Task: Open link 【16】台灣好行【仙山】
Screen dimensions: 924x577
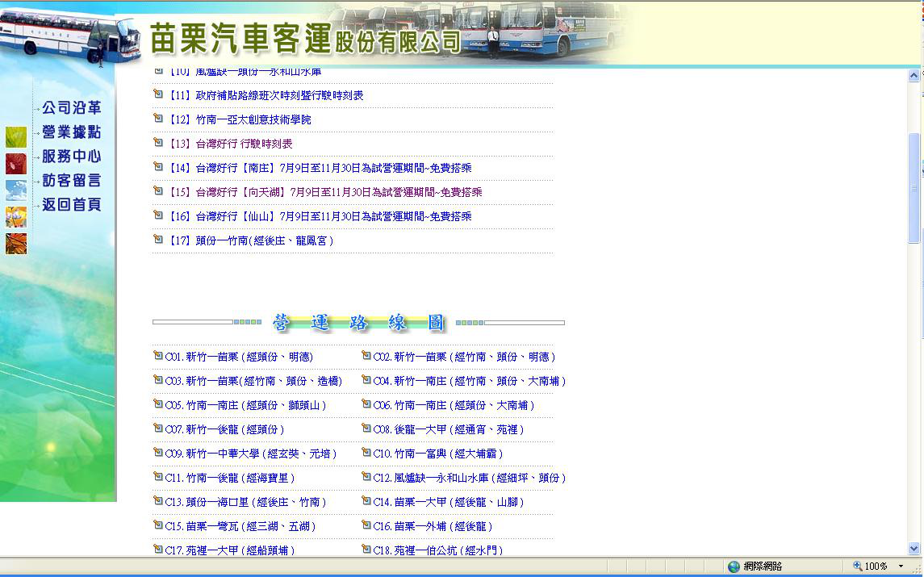Action: pos(320,216)
